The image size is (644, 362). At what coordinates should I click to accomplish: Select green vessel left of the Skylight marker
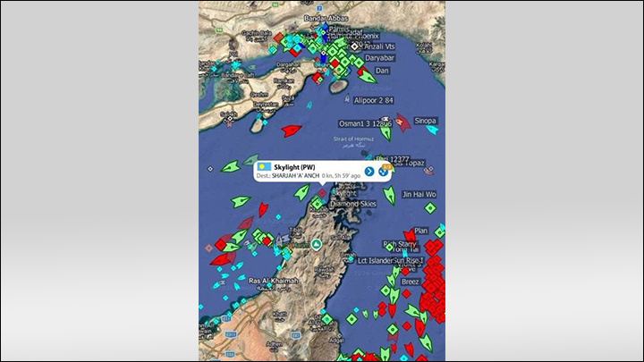[x=302, y=192]
